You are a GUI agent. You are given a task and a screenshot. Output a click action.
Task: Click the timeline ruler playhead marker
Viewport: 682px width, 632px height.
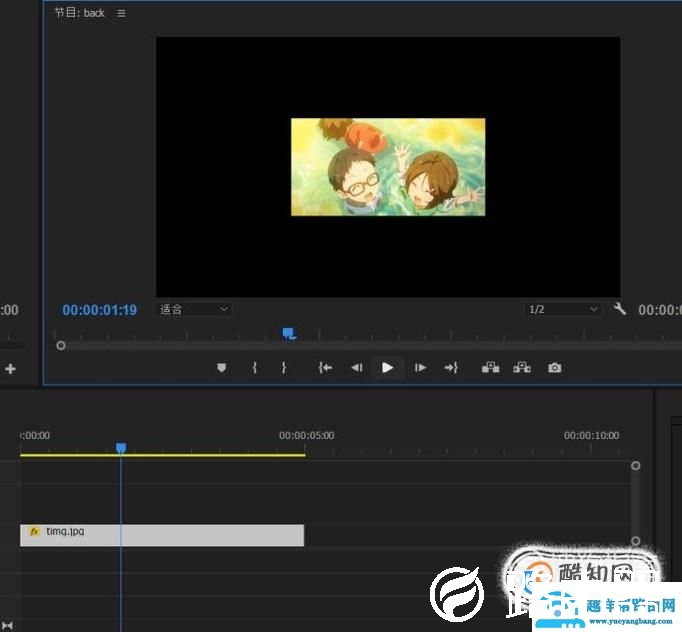121,448
